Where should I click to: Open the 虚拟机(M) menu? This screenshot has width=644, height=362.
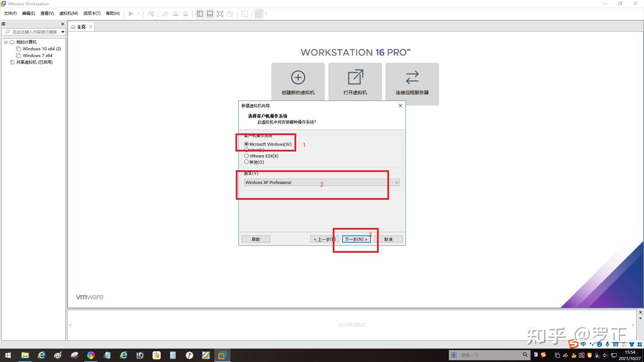tap(68, 13)
